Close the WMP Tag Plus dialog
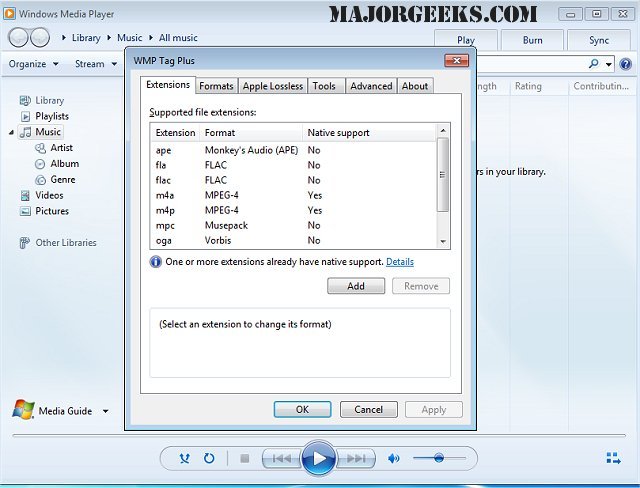Viewport: 640px width, 488px height. 456,60
